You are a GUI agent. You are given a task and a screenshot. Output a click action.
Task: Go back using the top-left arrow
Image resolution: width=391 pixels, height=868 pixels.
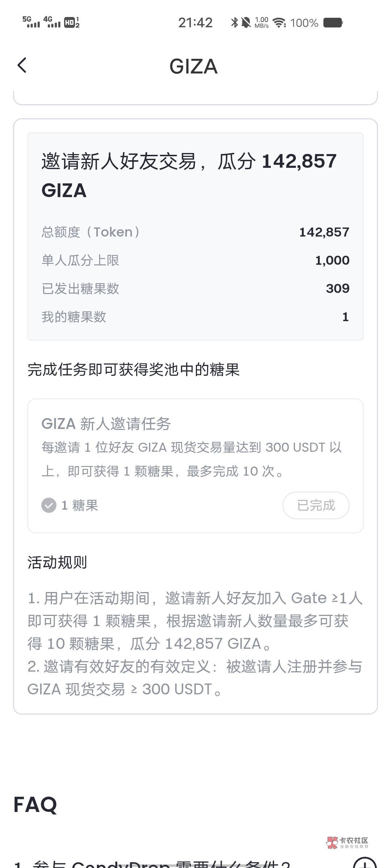pyautogui.click(x=22, y=66)
